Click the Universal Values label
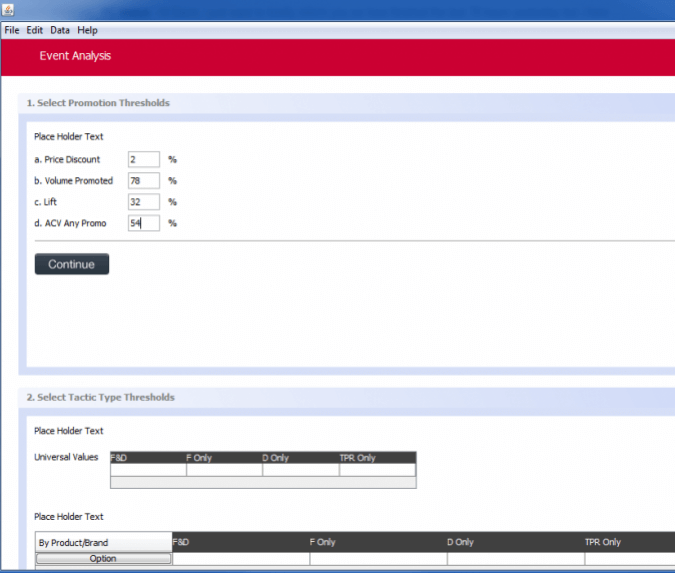This screenshot has height=573, width=675. tap(66, 457)
